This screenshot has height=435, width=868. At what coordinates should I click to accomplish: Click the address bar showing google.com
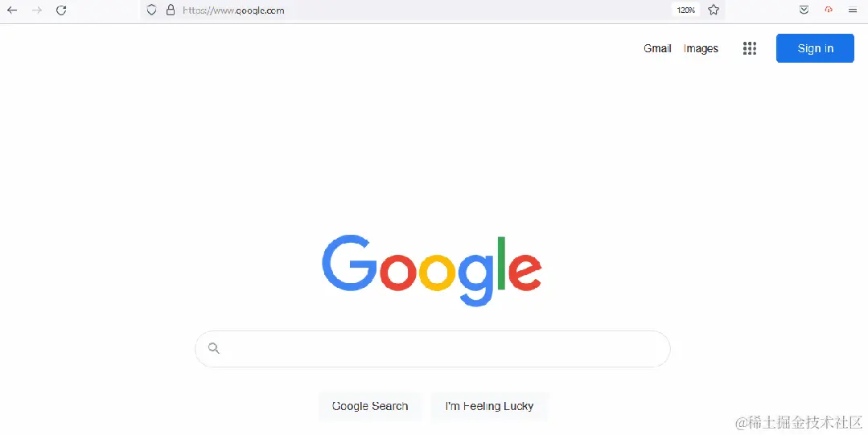421,10
